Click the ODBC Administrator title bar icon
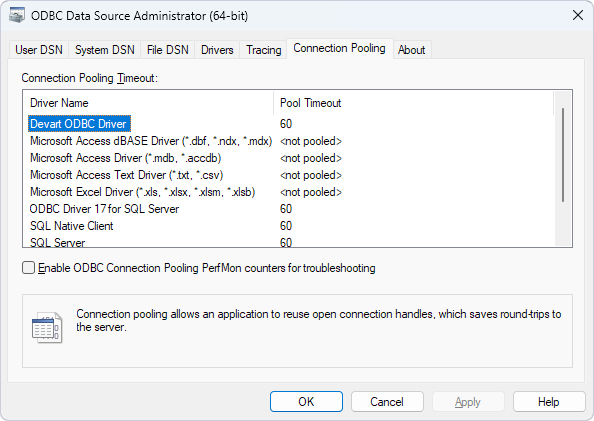The height and width of the screenshot is (421, 594). coord(17,16)
